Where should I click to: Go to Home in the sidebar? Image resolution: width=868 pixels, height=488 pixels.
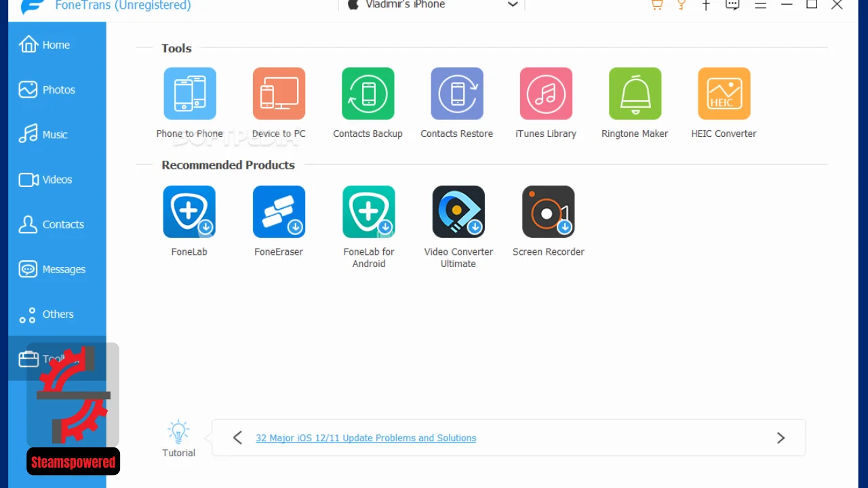coord(57,45)
